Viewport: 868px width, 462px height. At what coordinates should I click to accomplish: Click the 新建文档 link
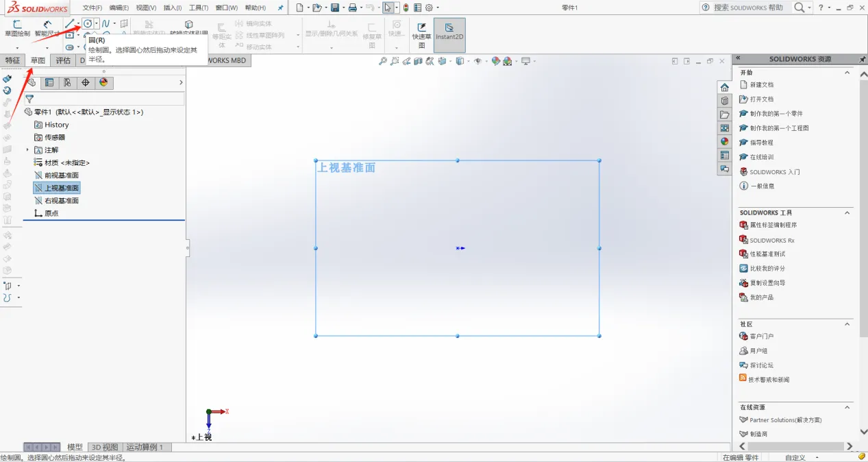click(761, 85)
